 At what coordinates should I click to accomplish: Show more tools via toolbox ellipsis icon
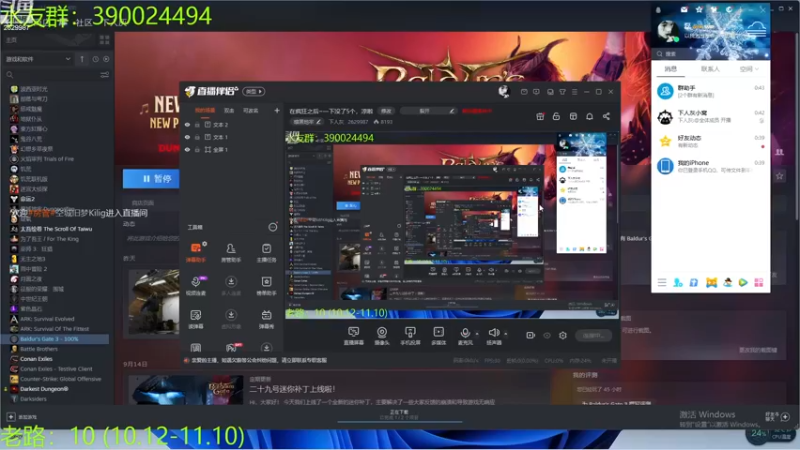point(273,227)
